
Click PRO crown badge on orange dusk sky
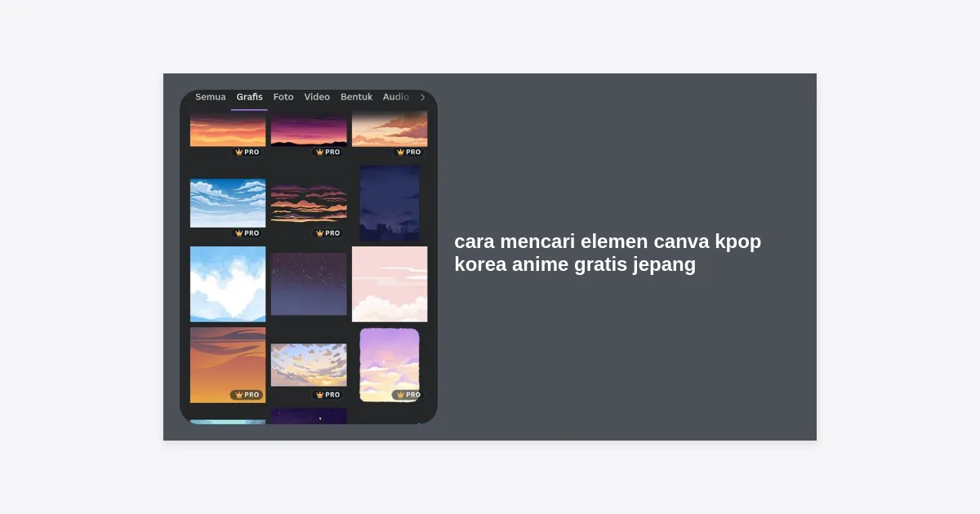click(x=247, y=395)
